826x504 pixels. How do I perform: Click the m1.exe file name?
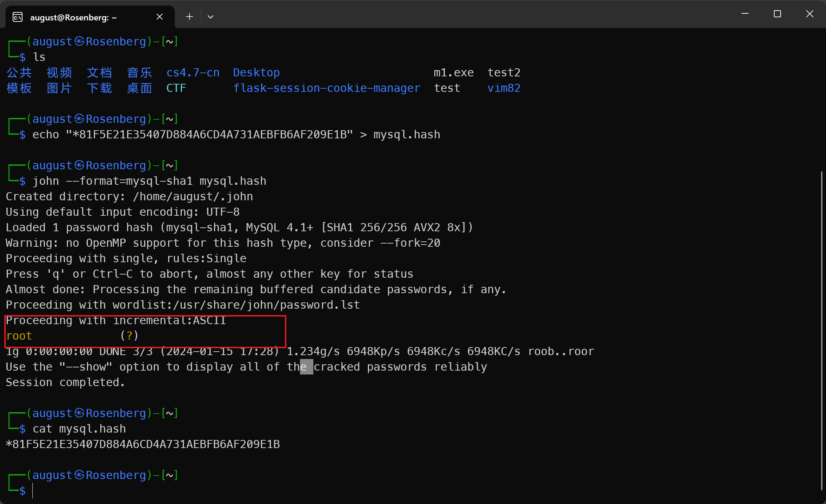click(453, 73)
